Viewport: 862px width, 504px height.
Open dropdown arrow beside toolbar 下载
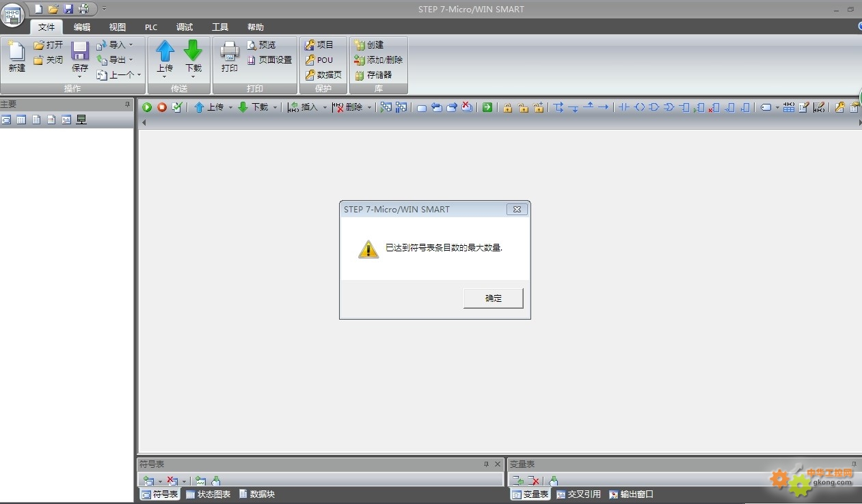[275, 107]
